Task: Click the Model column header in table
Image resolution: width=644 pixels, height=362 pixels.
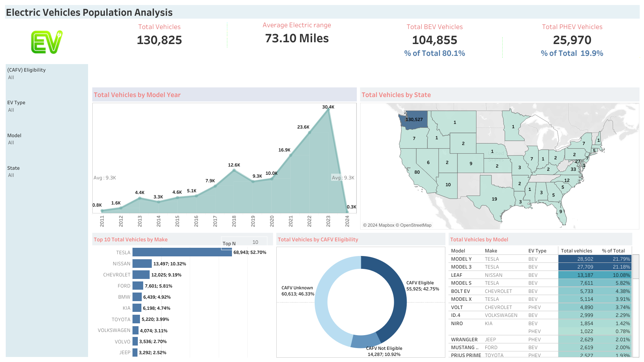Action: (x=458, y=251)
